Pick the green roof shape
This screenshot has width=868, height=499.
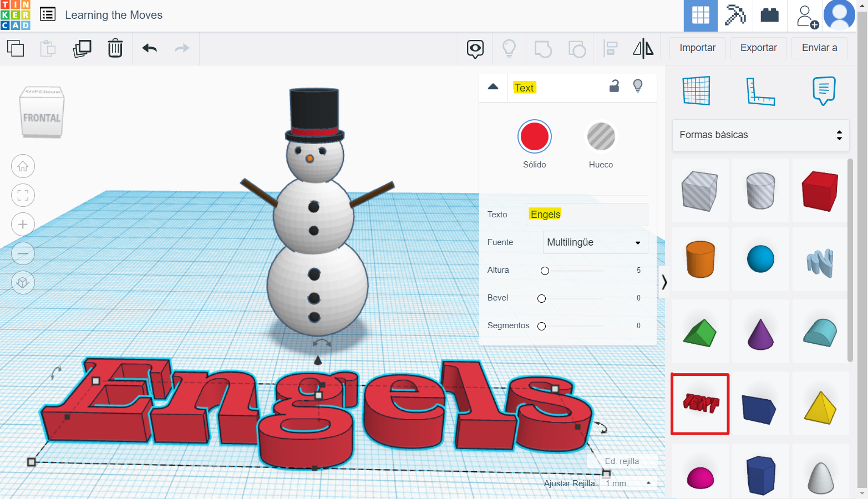coord(700,332)
